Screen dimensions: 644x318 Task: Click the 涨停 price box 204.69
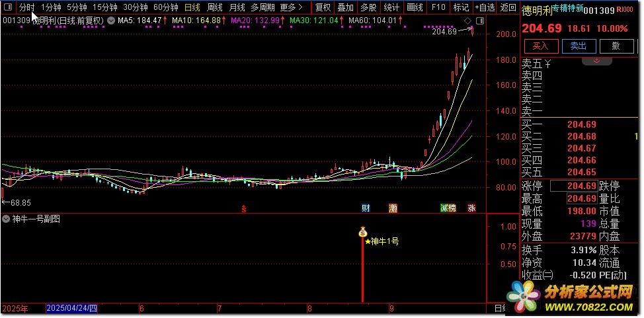(573, 186)
